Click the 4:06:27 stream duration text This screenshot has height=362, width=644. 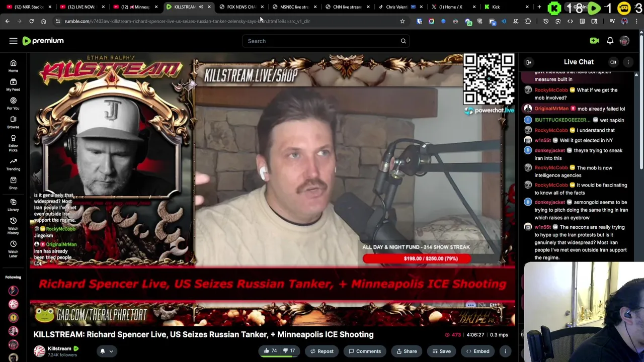pyautogui.click(x=475, y=335)
